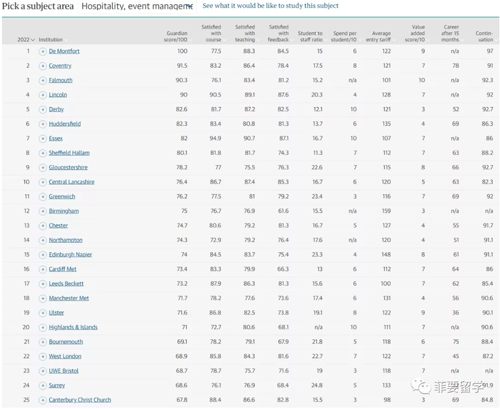This screenshot has height=409, width=500.
Task: Click plus icon beside UWE Bristol
Action: click(x=42, y=371)
